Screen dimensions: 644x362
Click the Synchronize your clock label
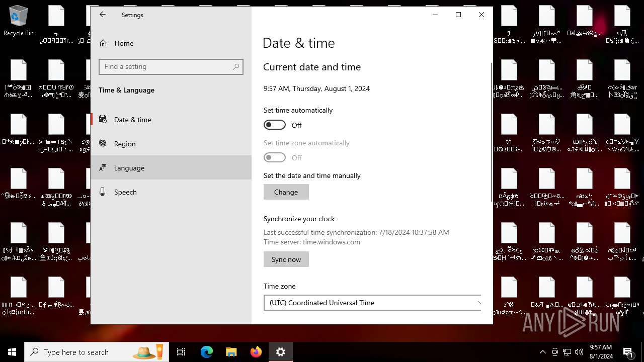[x=299, y=219]
